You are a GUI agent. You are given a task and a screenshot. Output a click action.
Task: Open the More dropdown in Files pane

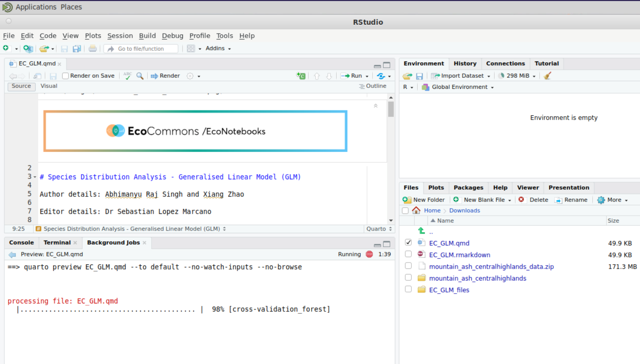click(x=612, y=200)
